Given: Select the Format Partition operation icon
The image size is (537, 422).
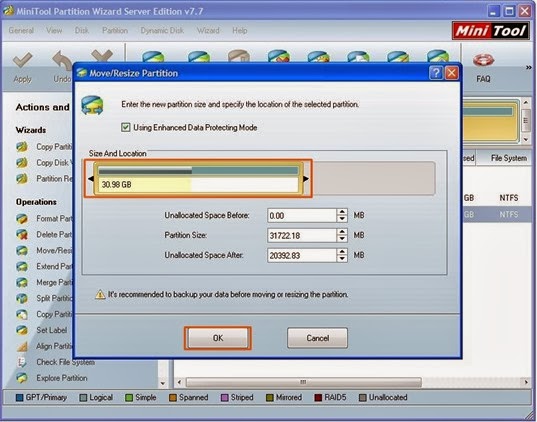Looking at the screenshot, I should (x=22, y=219).
